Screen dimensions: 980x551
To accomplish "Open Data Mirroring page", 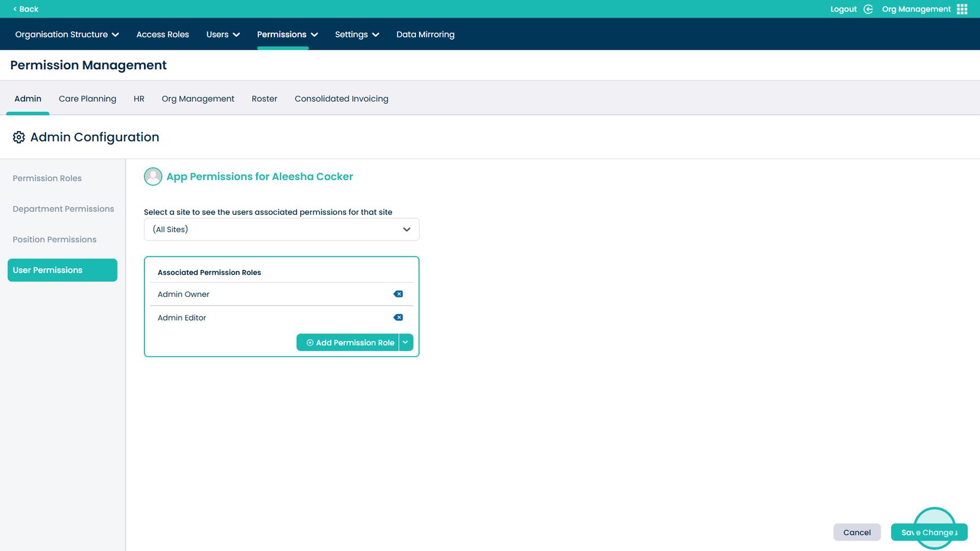I will pyautogui.click(x=426, y=34).
